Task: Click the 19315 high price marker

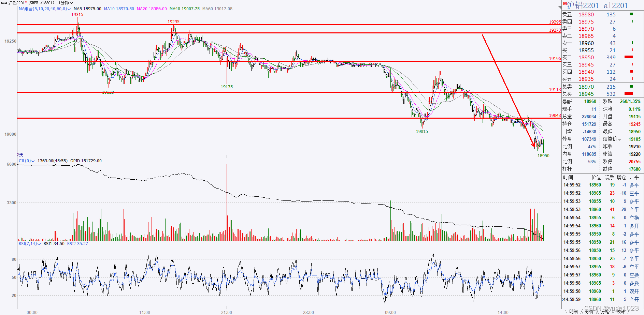Action: tap(77, 15)
